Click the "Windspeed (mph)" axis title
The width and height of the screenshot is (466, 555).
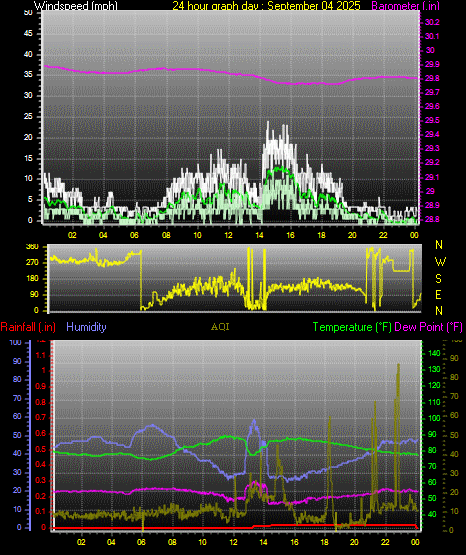click(76, 6)
